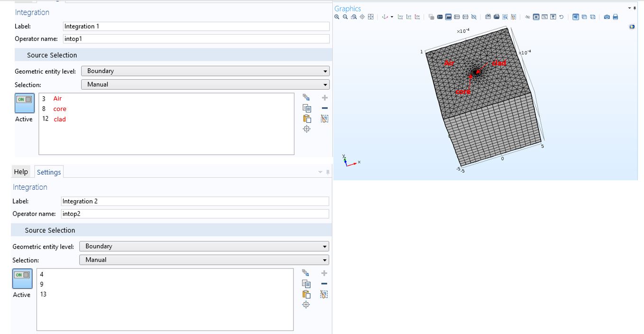
Task: Switch to the XY view
Action: click(x=400, y=17)
